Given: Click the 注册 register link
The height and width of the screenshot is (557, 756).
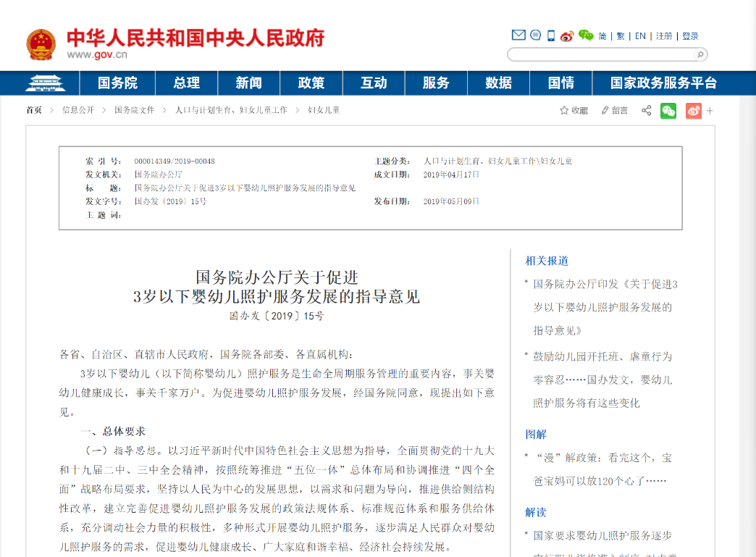Looking at the screenshot, I should click(x=664, y=36).
